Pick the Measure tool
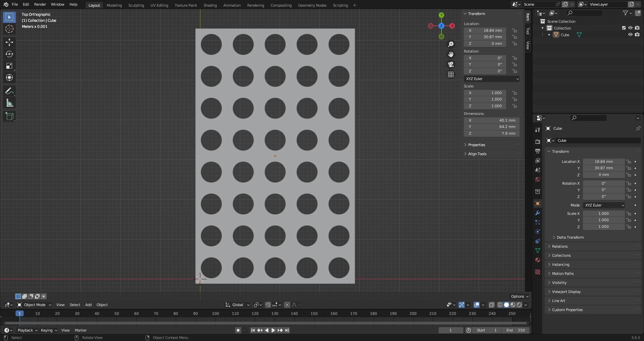The image size is (644, 341). click(x=9, y=103)
